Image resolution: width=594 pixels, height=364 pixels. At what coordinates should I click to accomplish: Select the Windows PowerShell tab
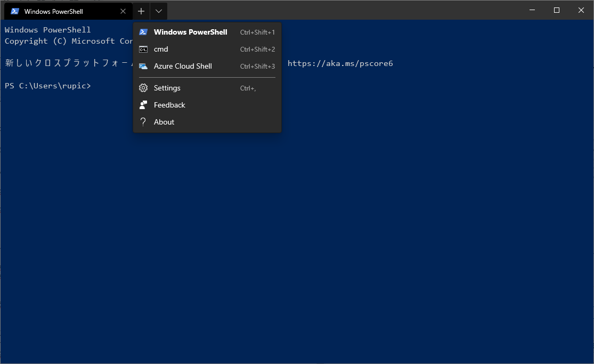coord(68,11)
